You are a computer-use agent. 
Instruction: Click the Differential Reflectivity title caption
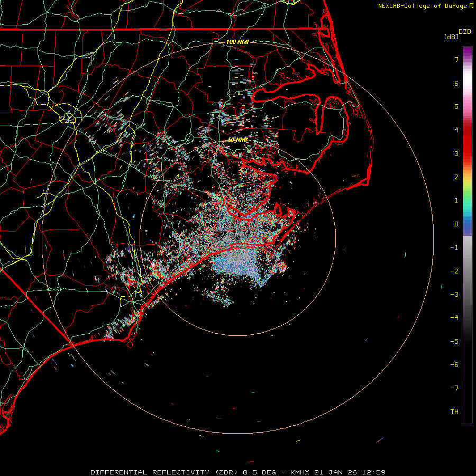[237, 472]
